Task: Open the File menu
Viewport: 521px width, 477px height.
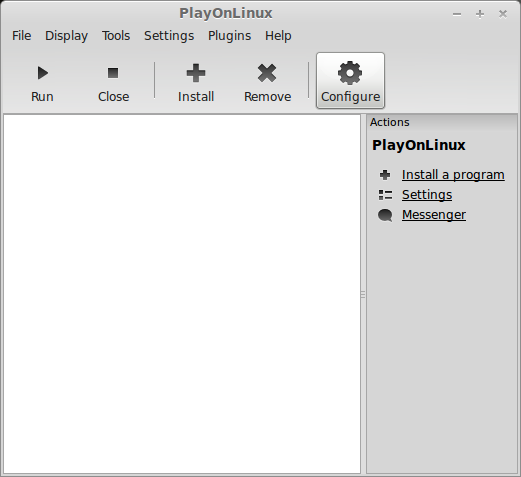Action: tap(22, 36)
